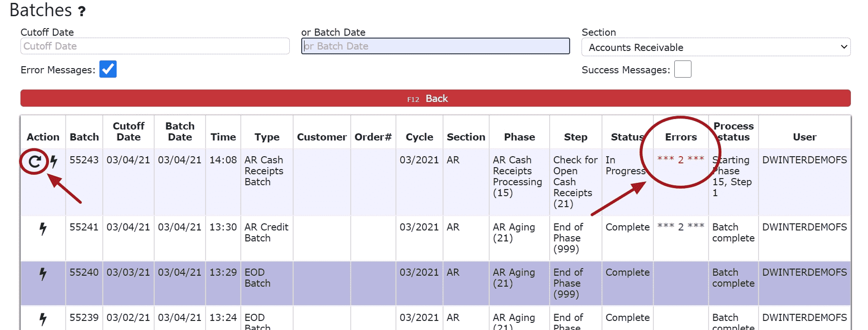Click cutoff date 03/03/21 for batch 55240
Screen dimensions: 868x330
128,272
